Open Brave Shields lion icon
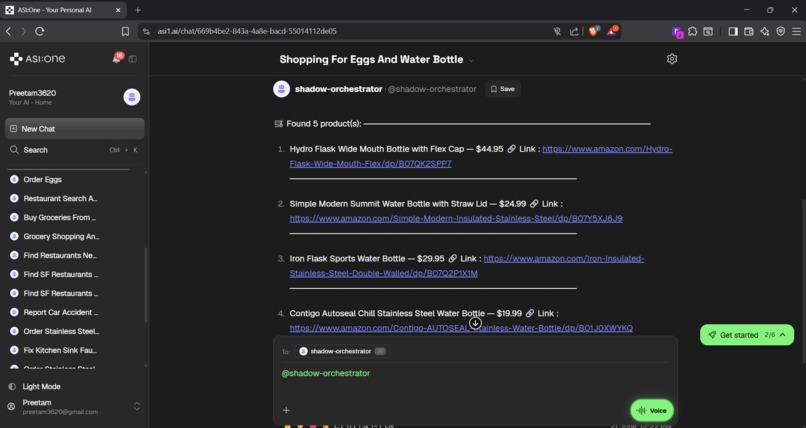This screenshot has height=428, width=806. [x=594, y=31]
